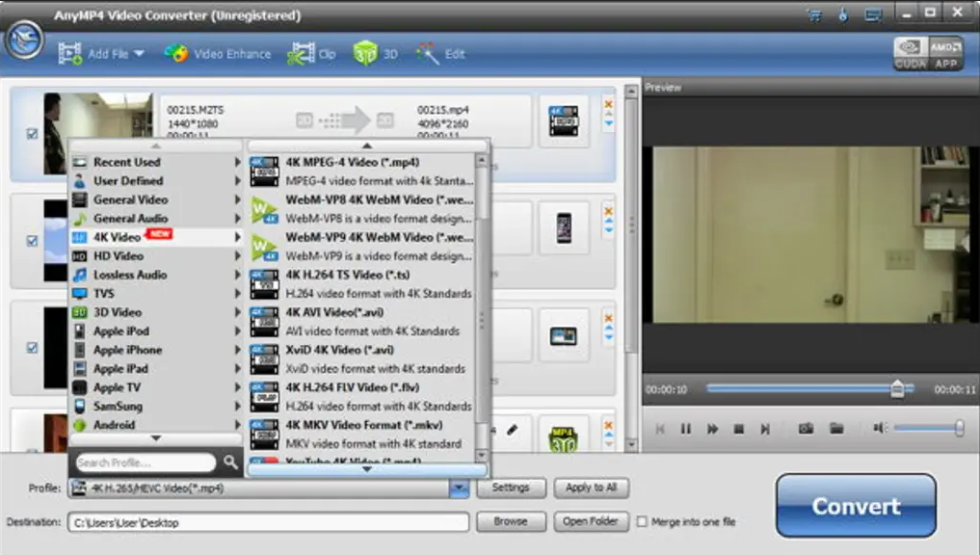Remove the 00215.M2TS file with orange X
The image size is (980, 555).
[x=608, y=104]
